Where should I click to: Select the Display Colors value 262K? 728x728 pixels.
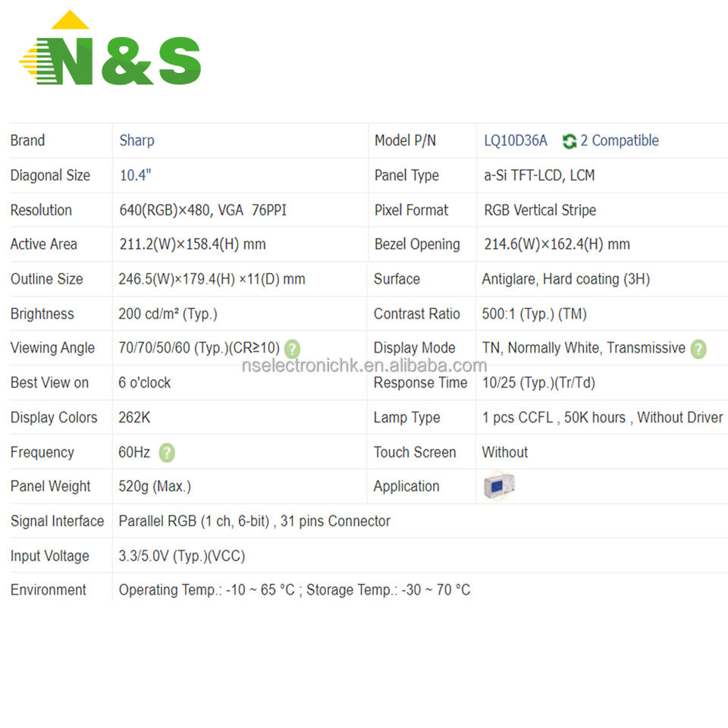pos(134,417)
